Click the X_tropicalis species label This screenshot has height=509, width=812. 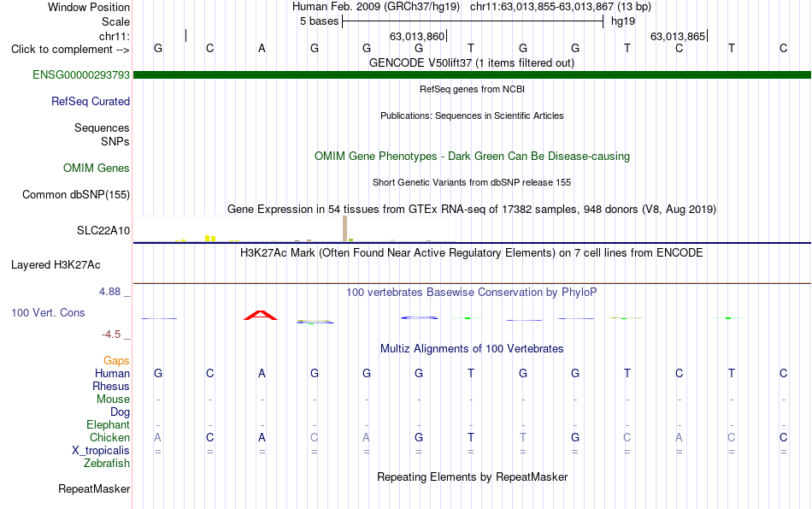[x=101, y=451]
